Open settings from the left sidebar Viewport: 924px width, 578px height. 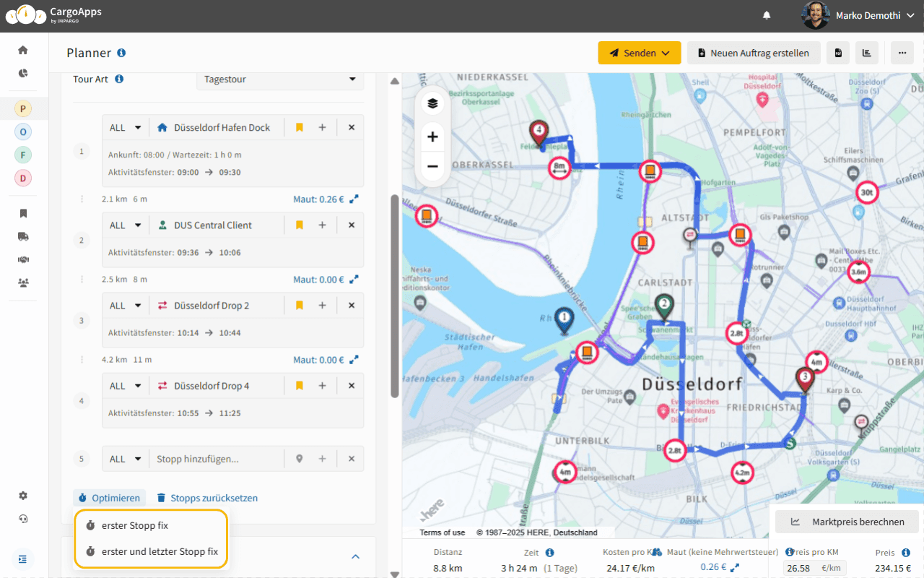pos(22,496)
